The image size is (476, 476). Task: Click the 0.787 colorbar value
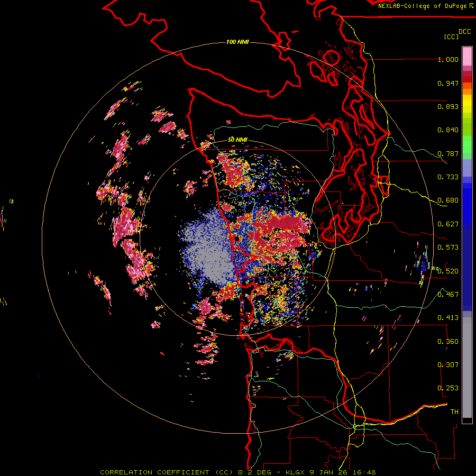click(448, 153)
